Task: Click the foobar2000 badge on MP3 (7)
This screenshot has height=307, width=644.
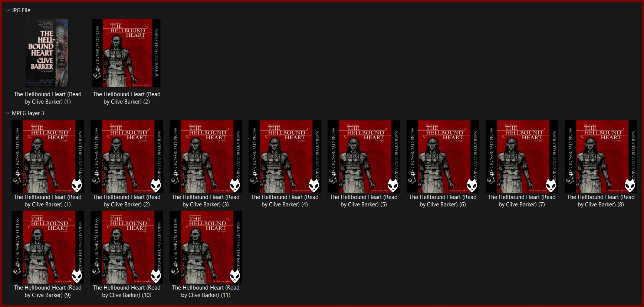Action: tap(551, 185)
